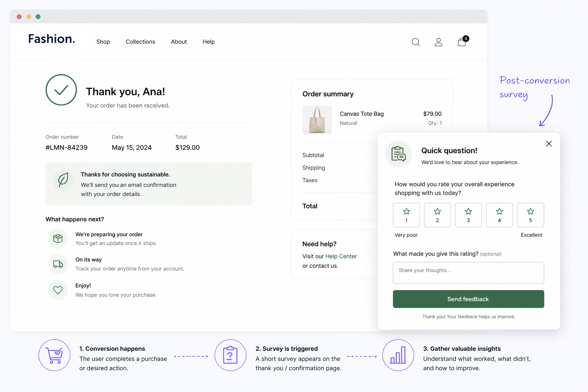Go to Collections in navigation
588x392 pixels.
[x=140, y=42]
